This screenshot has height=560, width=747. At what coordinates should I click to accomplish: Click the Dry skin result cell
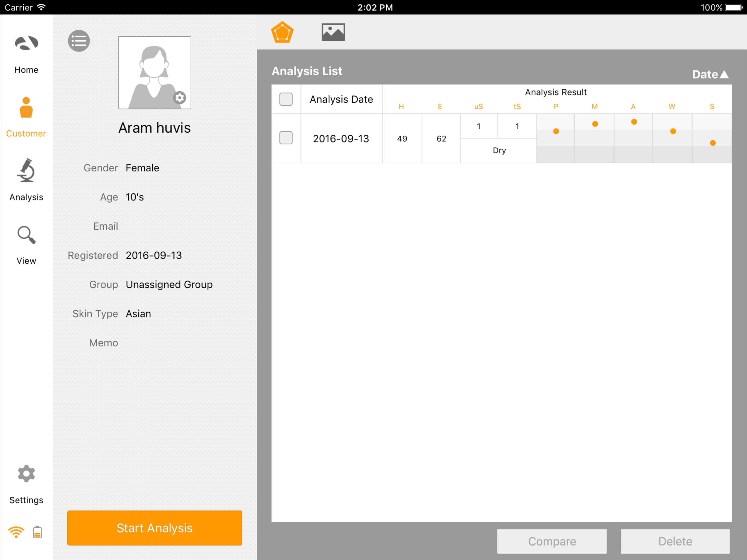[499, 151]
